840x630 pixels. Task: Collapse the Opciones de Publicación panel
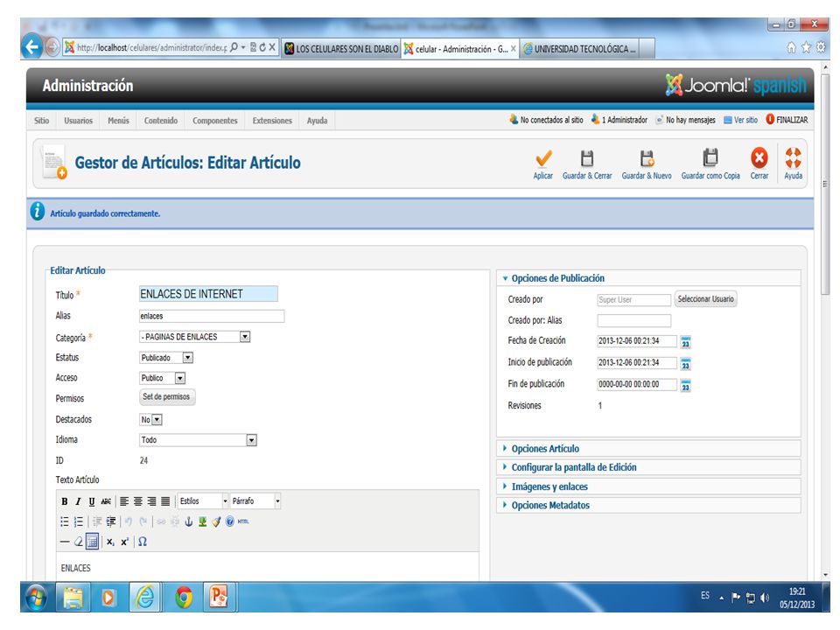pyautogui.click(x=557, y=278)
